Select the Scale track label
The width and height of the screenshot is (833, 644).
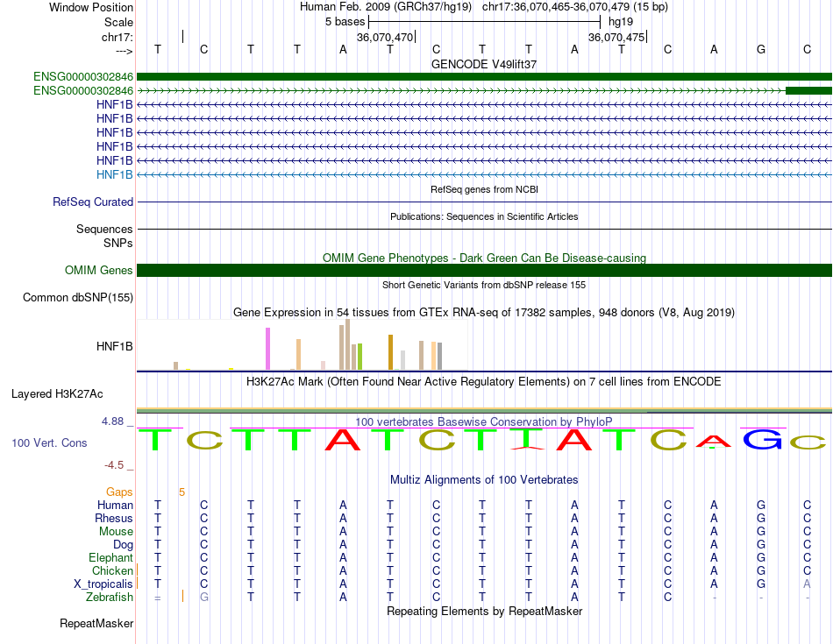(118, 22)
